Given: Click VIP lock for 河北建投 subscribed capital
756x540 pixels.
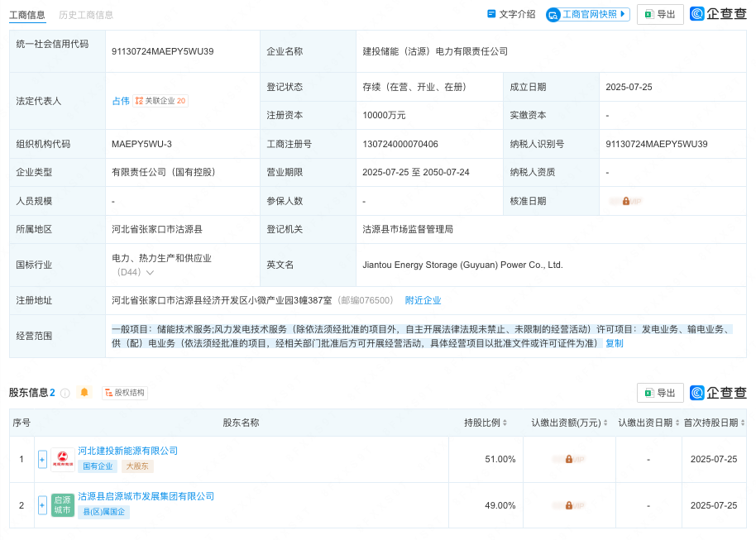Looking at the screenshot, I should click(x=568, y=460).
